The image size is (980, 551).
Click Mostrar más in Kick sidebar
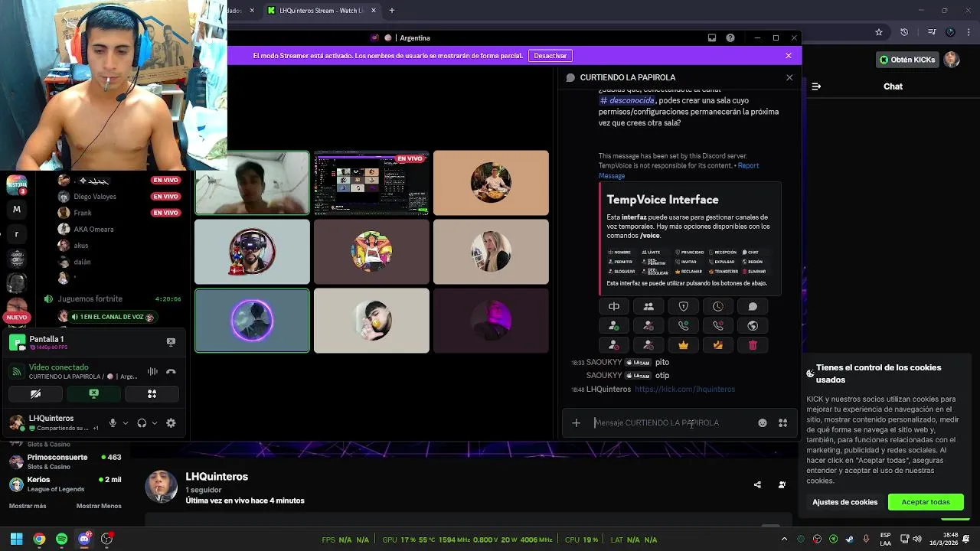tap(28, 506)
